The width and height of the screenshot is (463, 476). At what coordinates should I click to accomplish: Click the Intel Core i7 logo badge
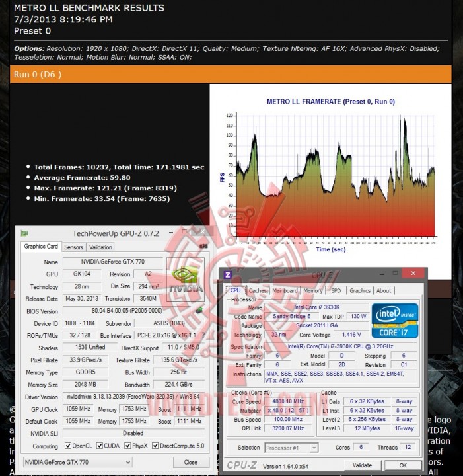394,321
